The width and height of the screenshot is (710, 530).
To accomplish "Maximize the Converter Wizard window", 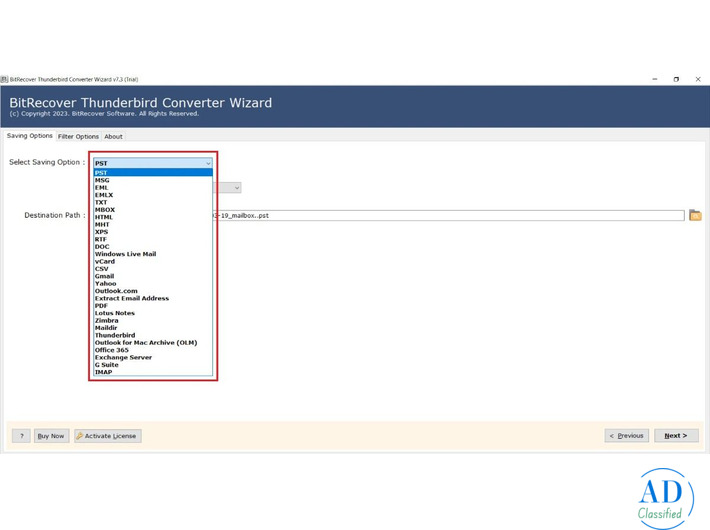I will (676, 79).
